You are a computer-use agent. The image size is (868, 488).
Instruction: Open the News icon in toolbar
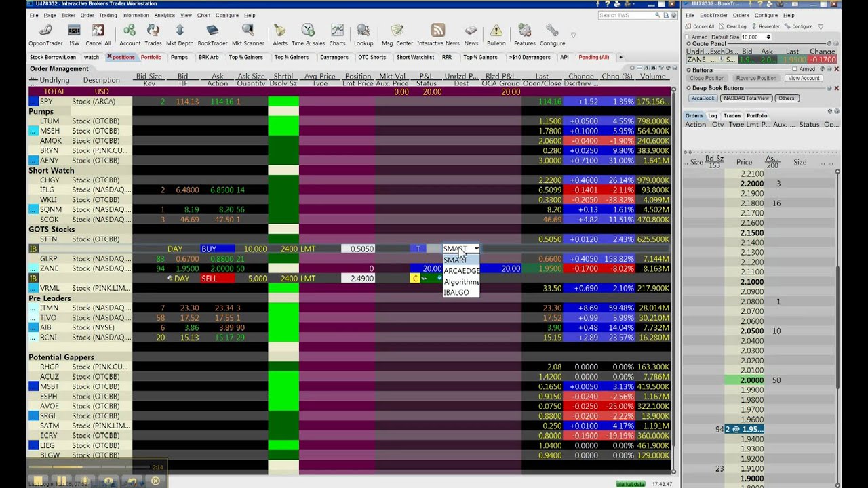point(471,35)
